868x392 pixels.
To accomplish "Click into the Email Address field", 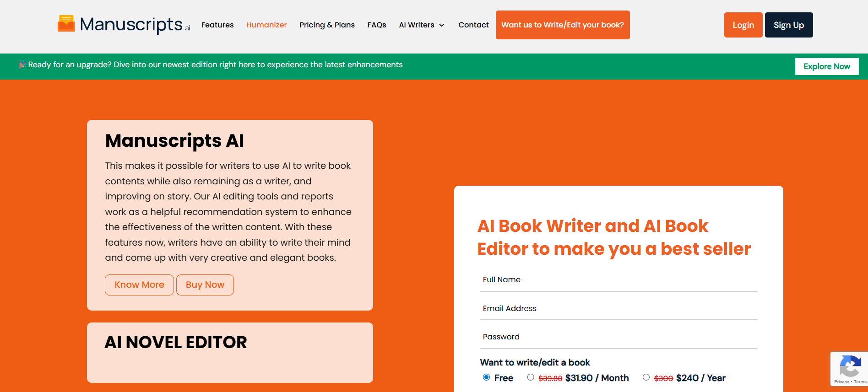I will [618, 309].
